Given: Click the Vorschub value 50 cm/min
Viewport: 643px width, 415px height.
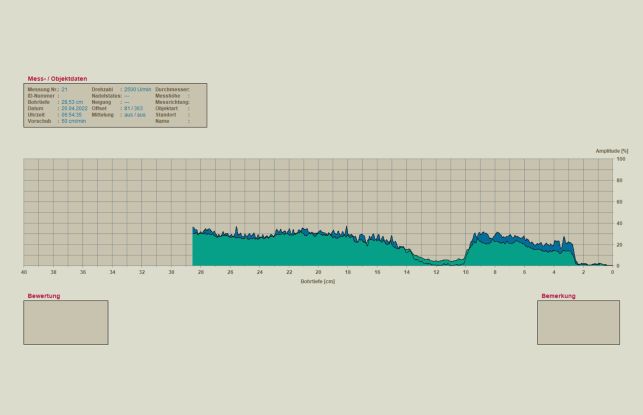Looking at the screenshot, I should click(x=72, y=120).
